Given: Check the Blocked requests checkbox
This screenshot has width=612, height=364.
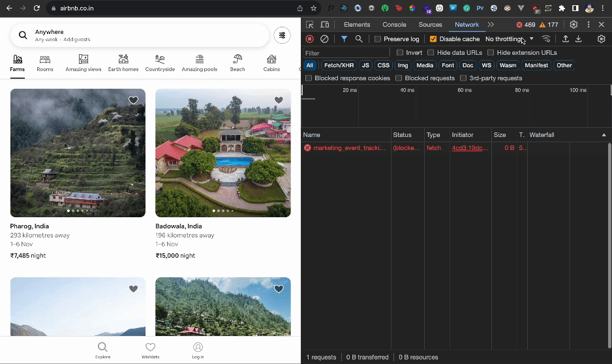Looking at the screenshot, I should [399, 78].
